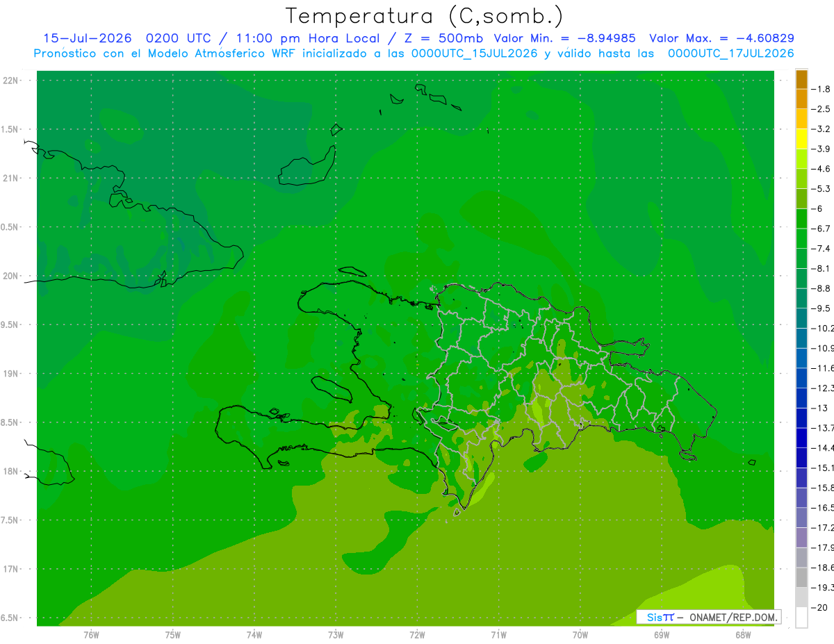Click the legend swatch between -9.5 and -10.2
The height and width of the screenshot is (644, 834).
pos(801,318)
